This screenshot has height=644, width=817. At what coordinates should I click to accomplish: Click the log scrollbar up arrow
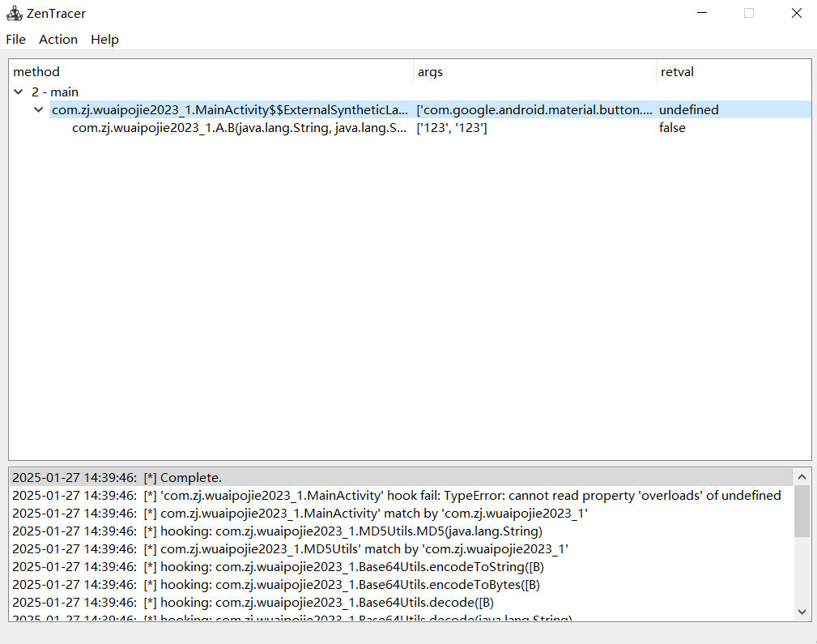pos(802,477)
